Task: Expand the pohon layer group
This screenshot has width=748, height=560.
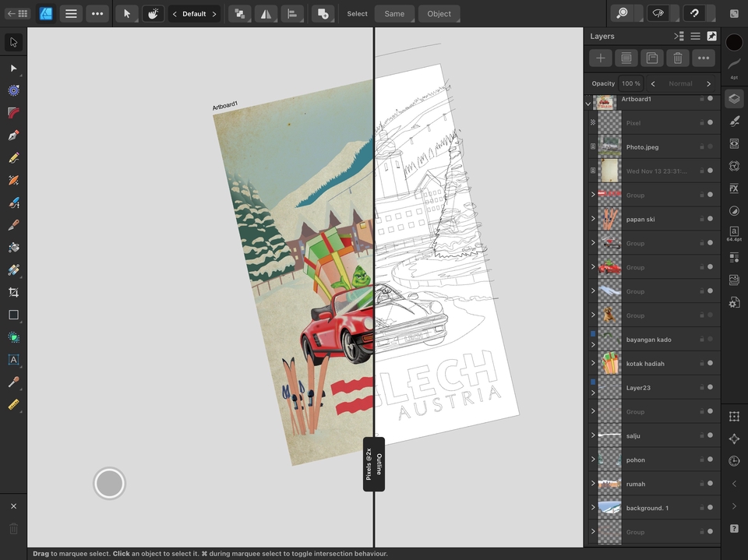Action: 593,460
